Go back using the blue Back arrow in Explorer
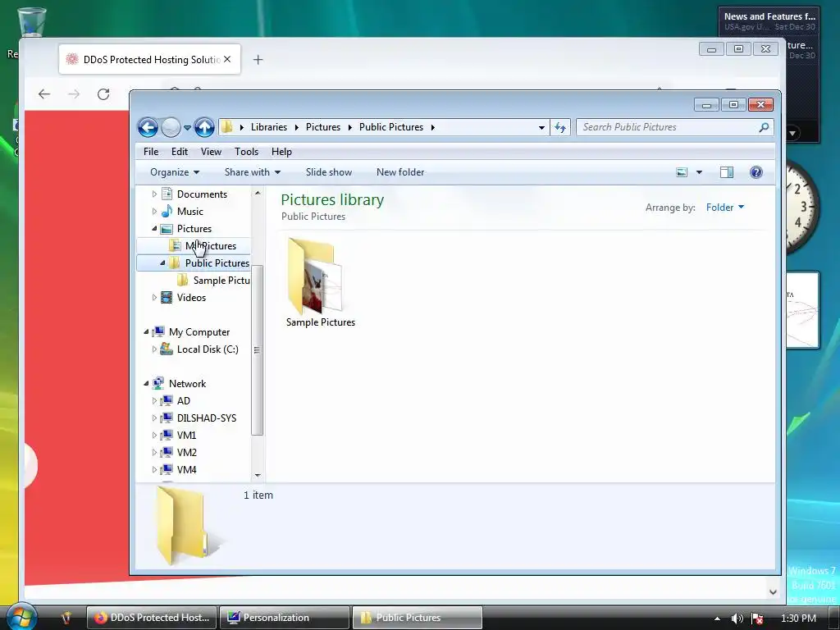This screenshot has width=840, height=630. [x=148, y=127]
